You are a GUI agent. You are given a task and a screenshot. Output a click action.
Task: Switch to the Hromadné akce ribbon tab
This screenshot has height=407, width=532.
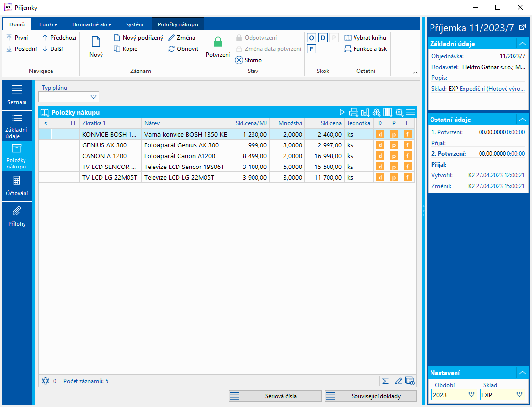[92, 24]
